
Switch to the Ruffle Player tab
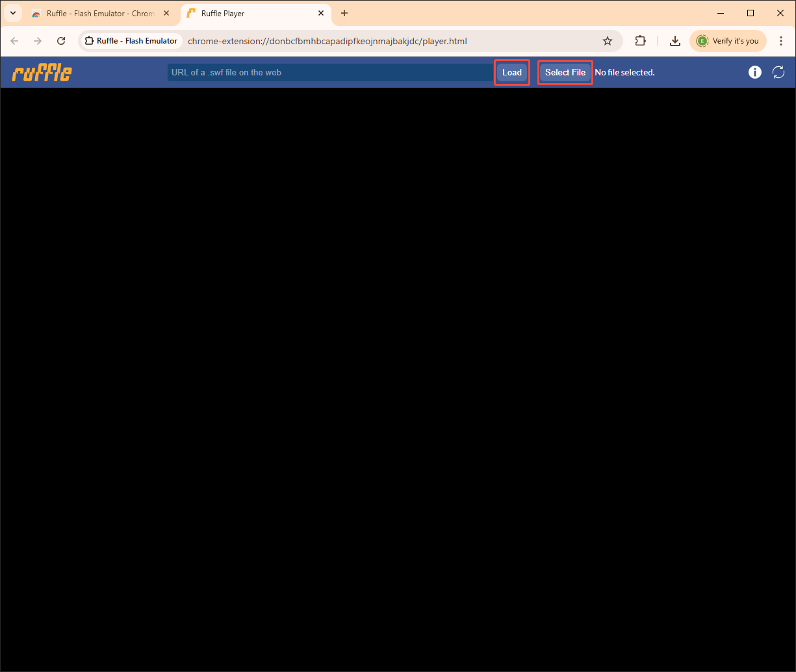[x=247, y=13]
